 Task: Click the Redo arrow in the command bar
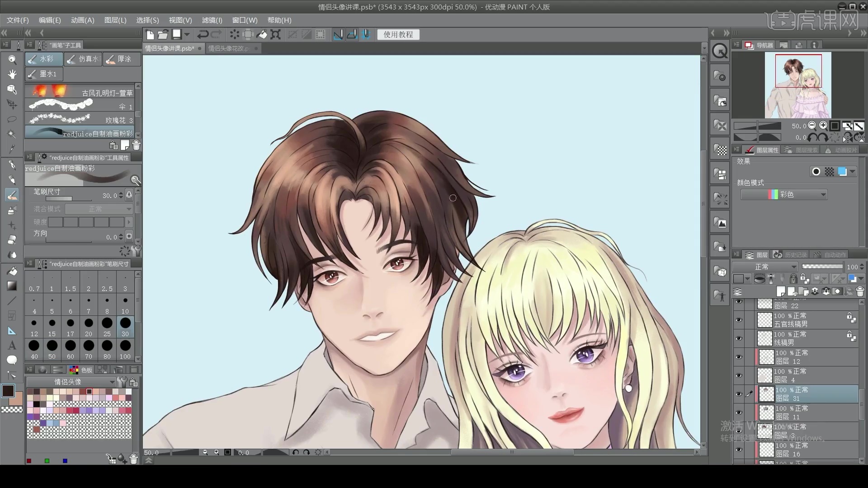217,34
